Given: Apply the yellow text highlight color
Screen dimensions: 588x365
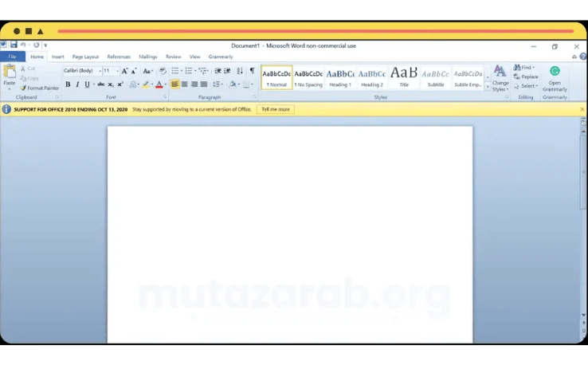Looking at the screenshot, I should pyautogui.click(x=146, y=84).
